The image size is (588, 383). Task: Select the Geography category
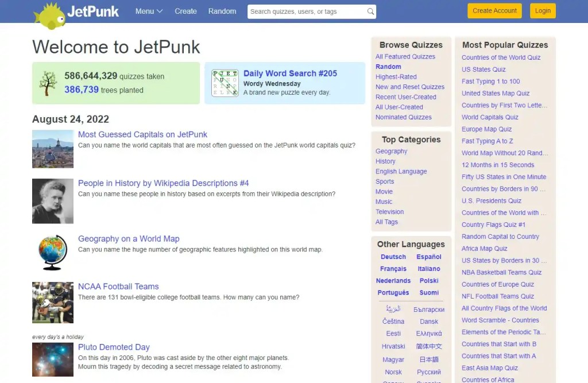point(391,151)
